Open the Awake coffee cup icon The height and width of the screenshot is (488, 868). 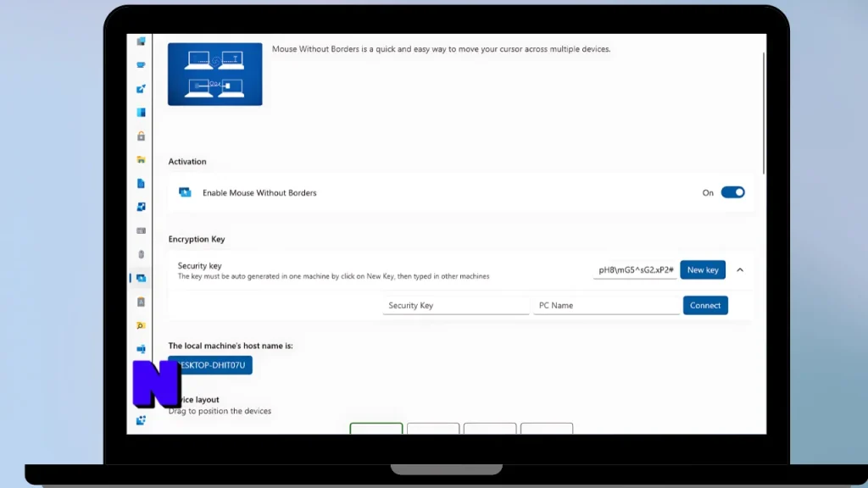click(x=142, y=65)
